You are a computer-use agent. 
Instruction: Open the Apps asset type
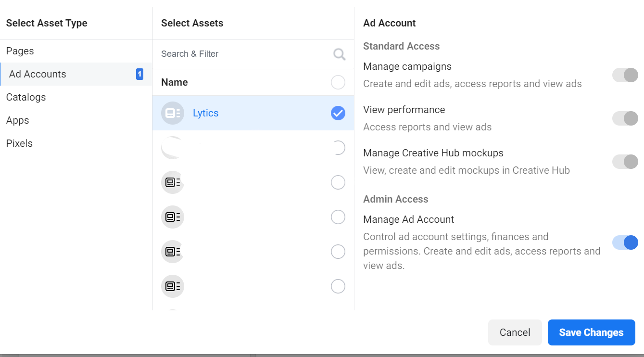point(76,120)
